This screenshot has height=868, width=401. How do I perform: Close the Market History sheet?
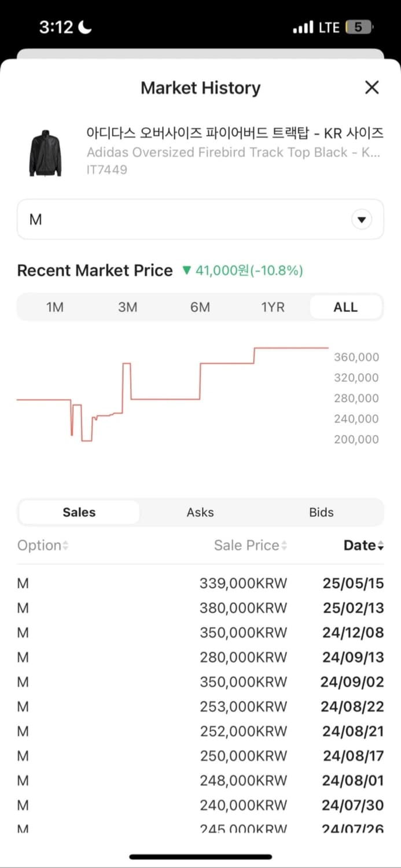tap(371, 87)
